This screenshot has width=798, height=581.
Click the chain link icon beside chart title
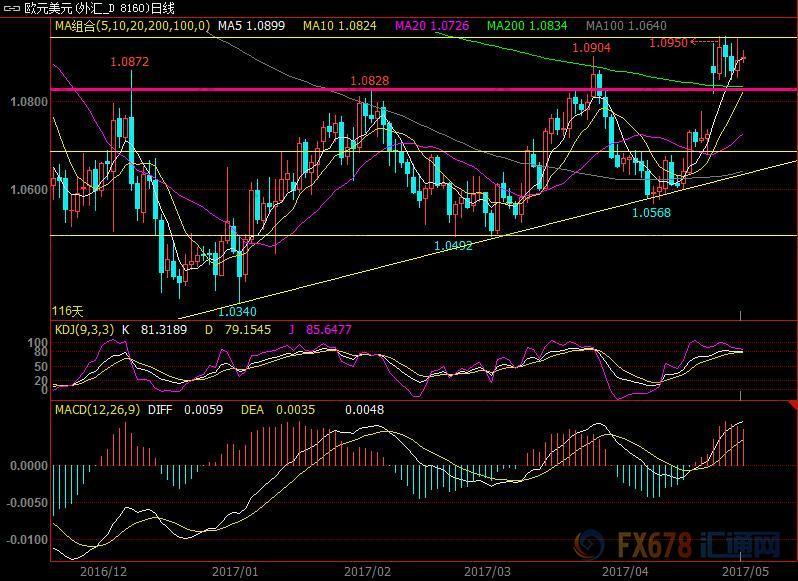coord(10,8)
